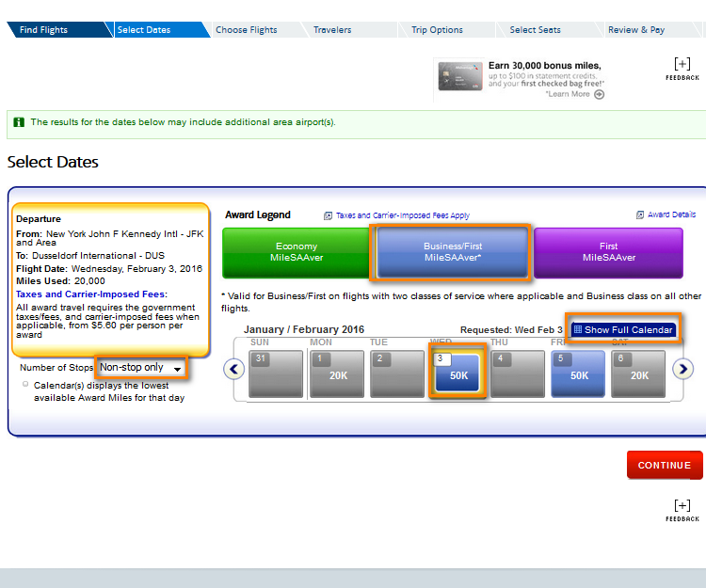This screenshot has width=706, height=588.
Task: Click the Learn More arrow icon
Action: pyautogui.click(x=599, y=94)
